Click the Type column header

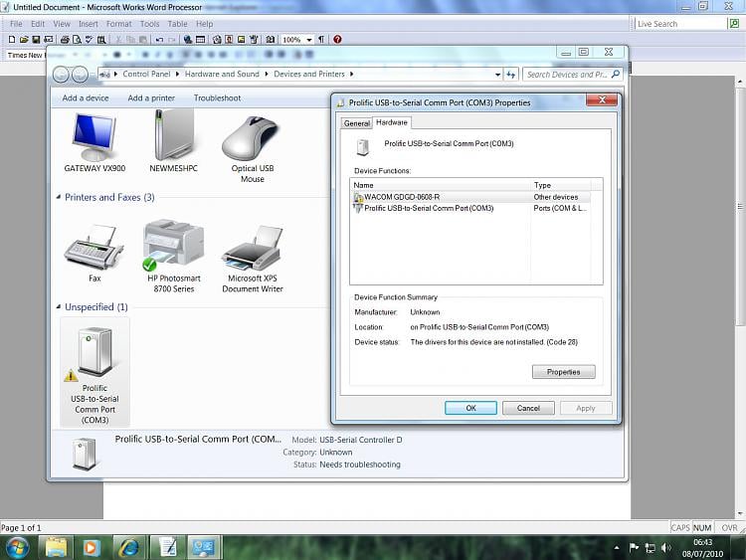coord(561,185)
